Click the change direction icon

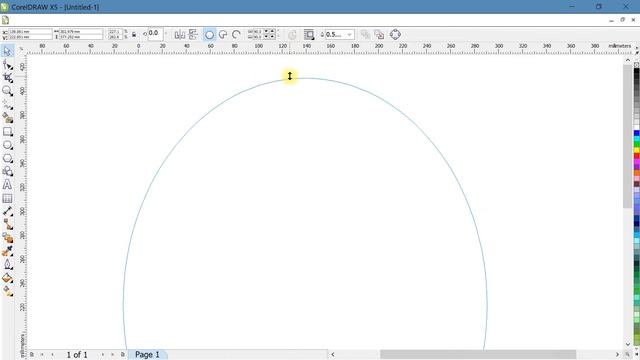tap(292, 35)
